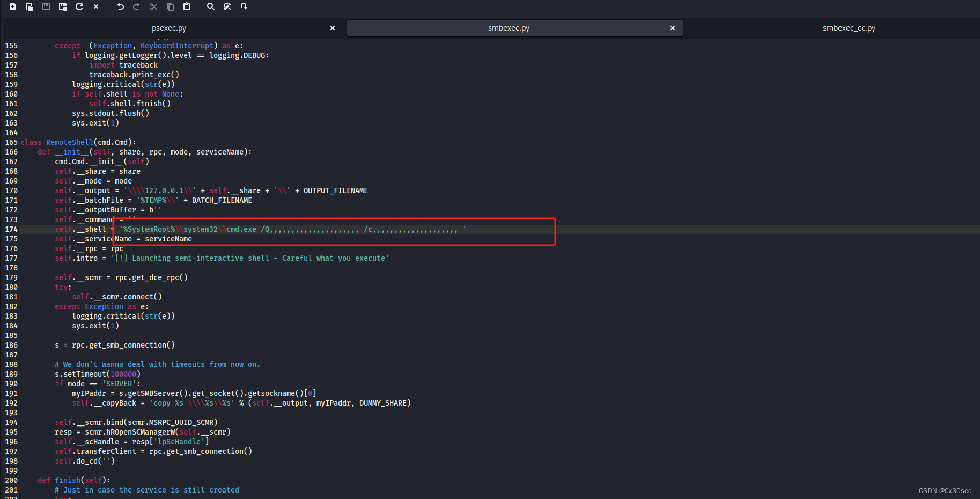Click 'self.shell.finish()' line
The width and height of the screenshot is (980, 499).
(x=130, y=104)
